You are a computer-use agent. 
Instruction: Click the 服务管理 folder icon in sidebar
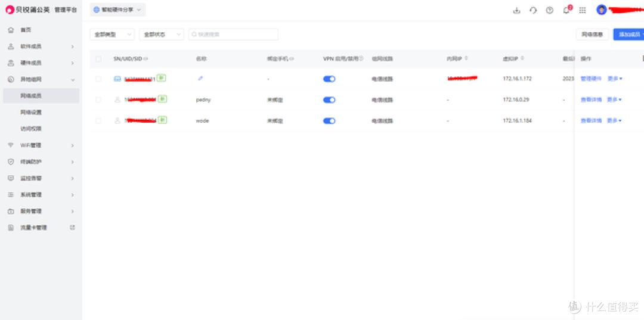[11, 212]
